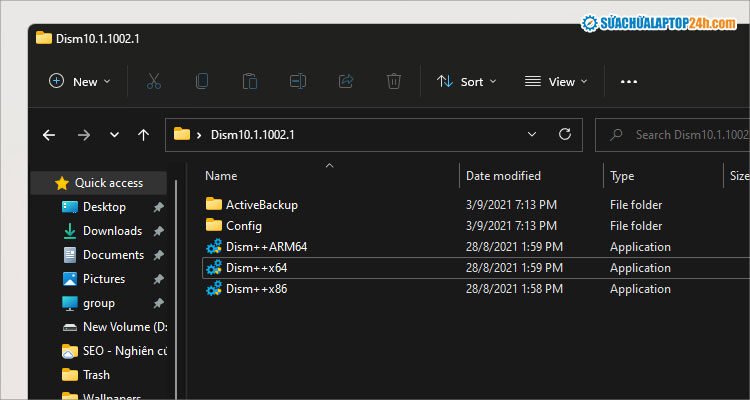Screen dimensions: 750x400
Task: Click the Search Dism10.1.1002.1 box
Action: click(673, 135)
